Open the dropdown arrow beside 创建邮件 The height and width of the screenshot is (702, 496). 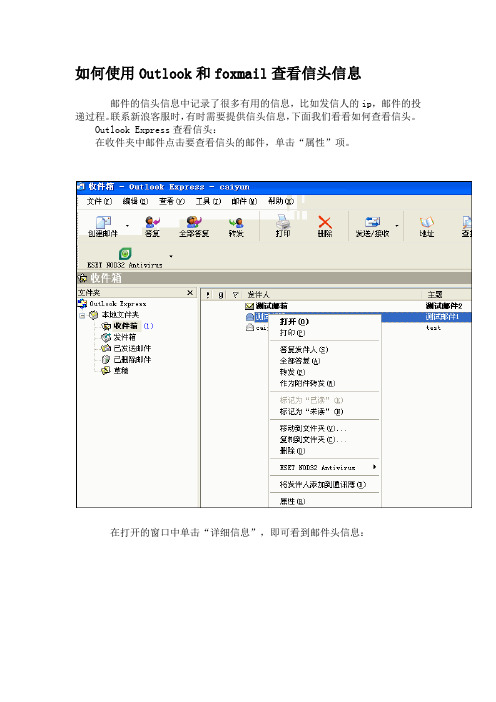[127, 226]
